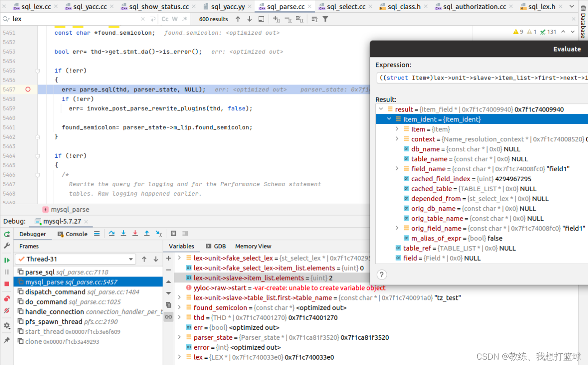Viewport: 588px width, 365px height.
Task: Open debugger settings wrench icon
Action: [7, 246]
